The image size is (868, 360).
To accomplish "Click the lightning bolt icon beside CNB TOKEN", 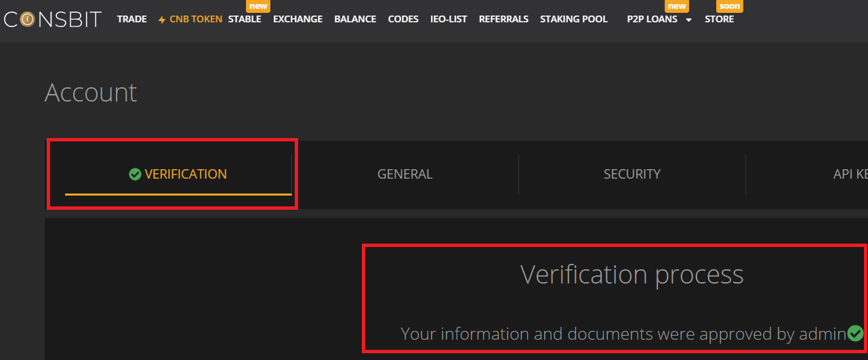I will [162, 20].
